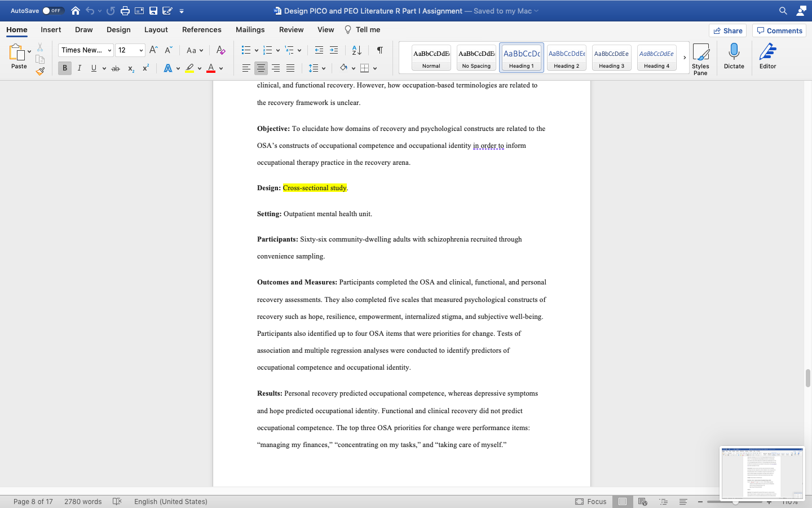Open the Mailings tab
Screen dimensions: 812x508
(x=250, y=29)
